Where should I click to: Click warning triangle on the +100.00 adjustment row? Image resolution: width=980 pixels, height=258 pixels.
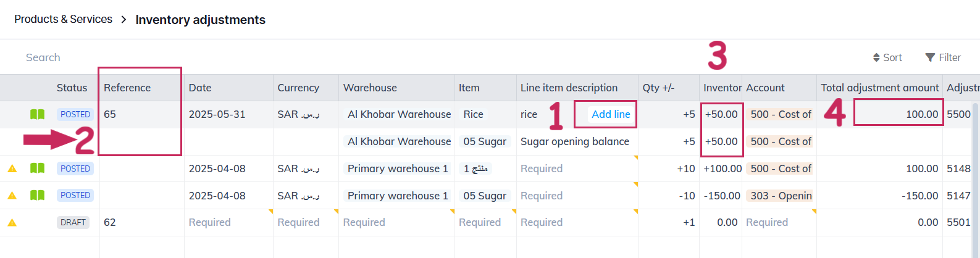[12, 169]
